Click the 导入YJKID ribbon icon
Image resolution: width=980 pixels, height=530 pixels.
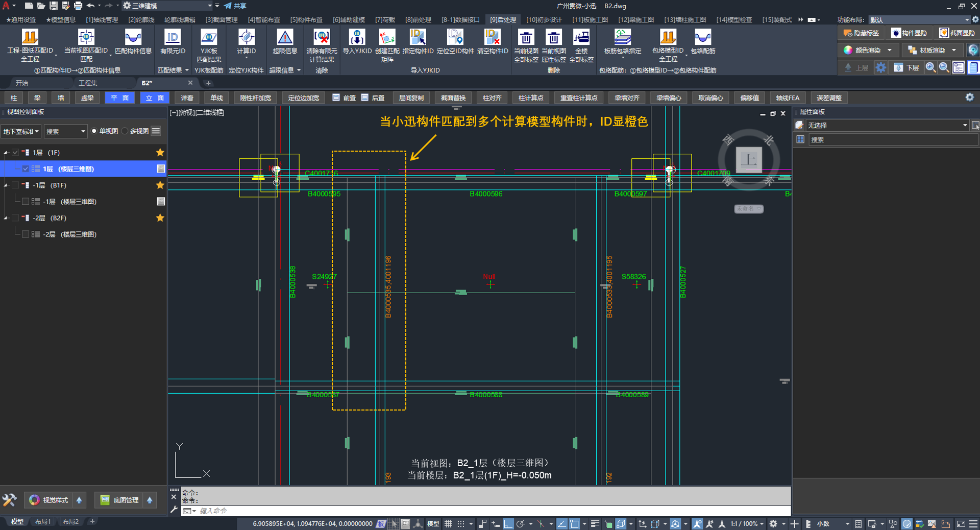click(357, 38)
